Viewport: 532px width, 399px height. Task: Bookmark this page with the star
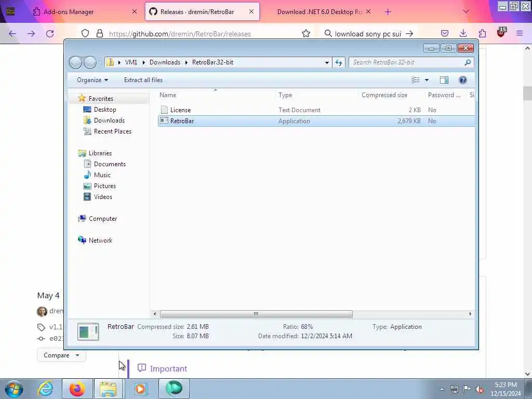pos(305,33)
